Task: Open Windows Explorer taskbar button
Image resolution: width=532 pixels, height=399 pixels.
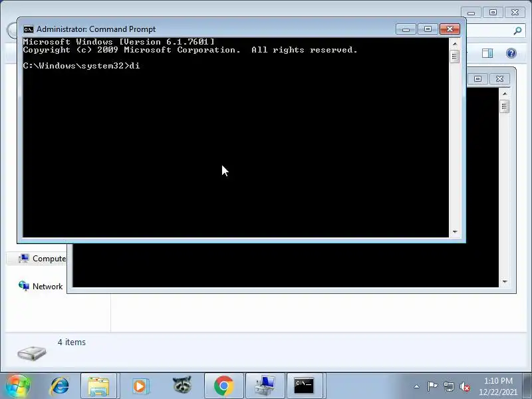Action: tap(98, 386)
